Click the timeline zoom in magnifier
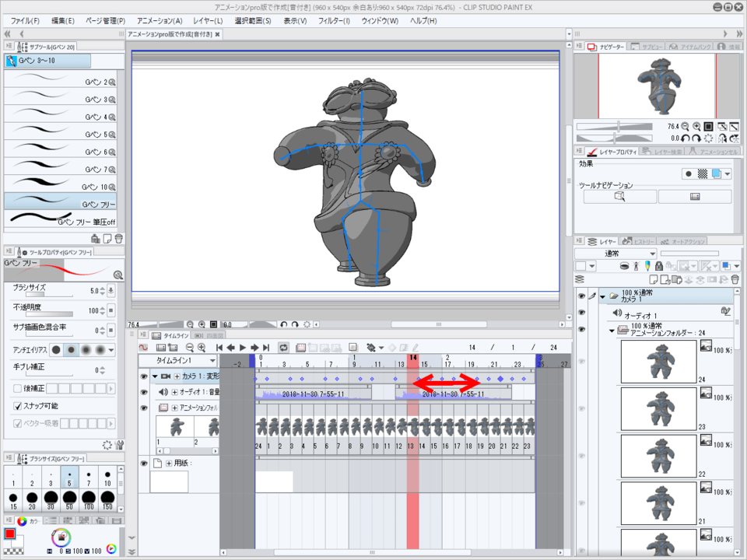The image size is (747, 560). click(202, 348)
